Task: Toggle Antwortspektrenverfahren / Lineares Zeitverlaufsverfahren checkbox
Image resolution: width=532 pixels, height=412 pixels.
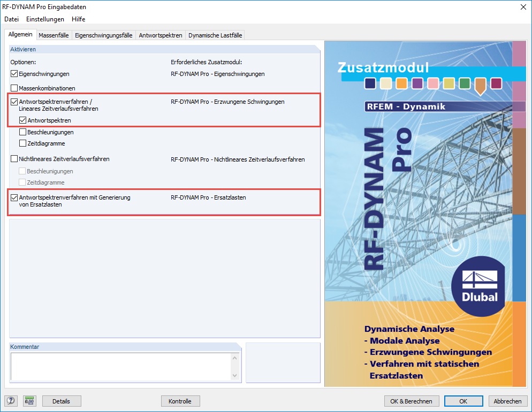Action: coord(14,102)
